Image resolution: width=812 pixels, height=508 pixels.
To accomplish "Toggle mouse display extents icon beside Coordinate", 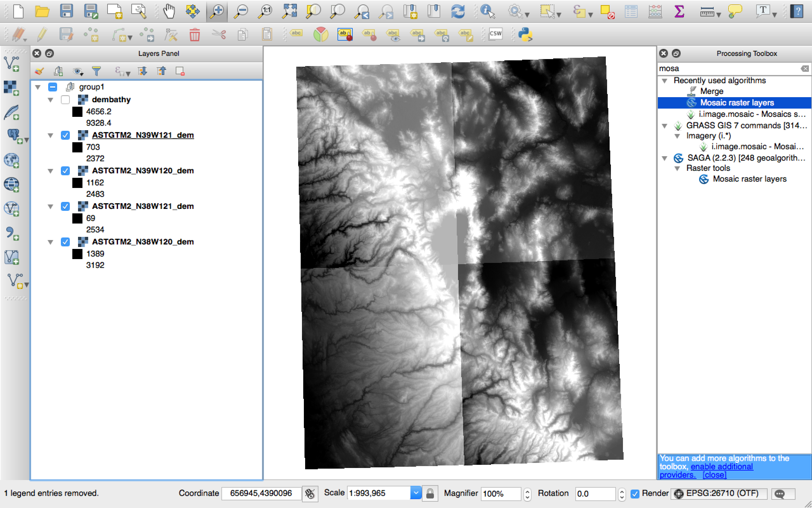I will click(310, 493).
